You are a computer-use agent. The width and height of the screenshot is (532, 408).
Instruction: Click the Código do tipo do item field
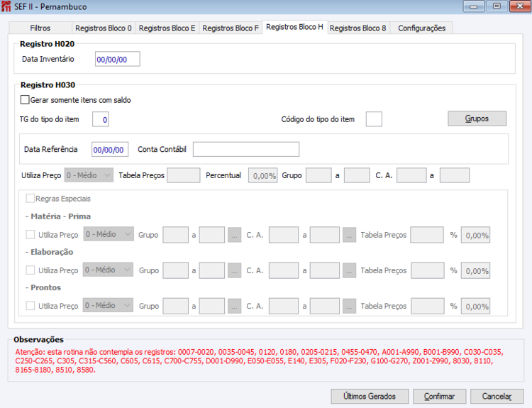[374, 119]
